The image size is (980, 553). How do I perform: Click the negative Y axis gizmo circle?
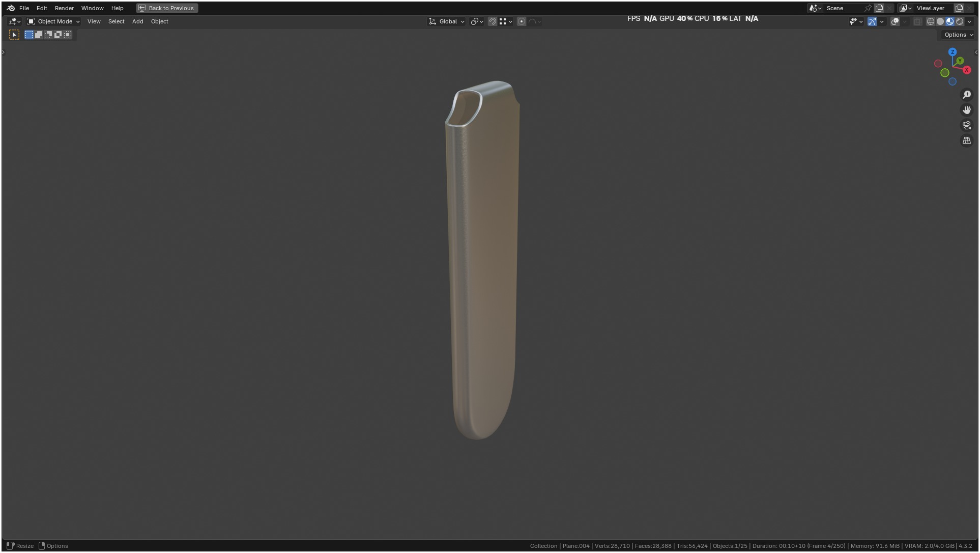945,73
